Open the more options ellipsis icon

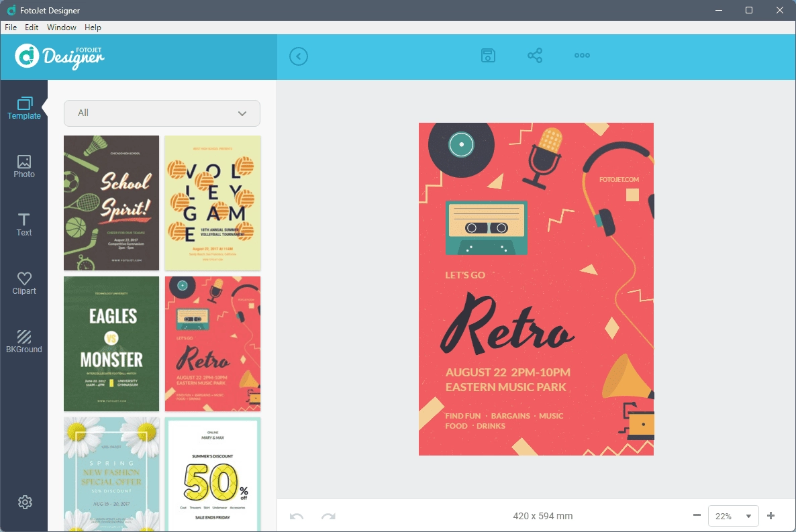pyautogui.click(x=582, y=55)
